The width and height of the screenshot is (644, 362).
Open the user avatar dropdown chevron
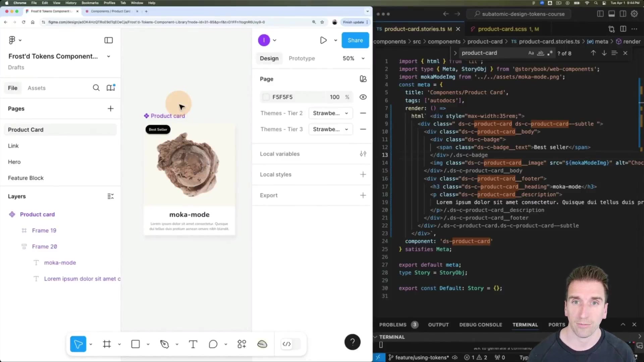[274, 40]
